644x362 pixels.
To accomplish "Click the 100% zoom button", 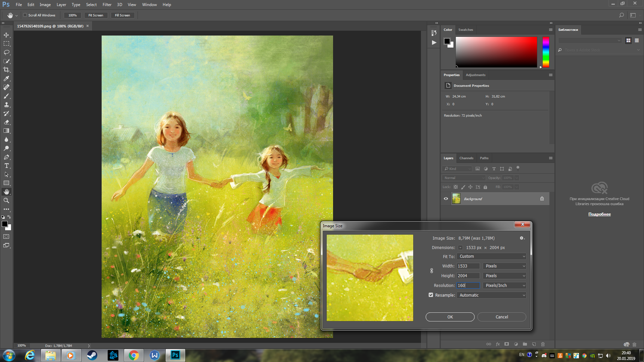I will (x=73, y=15).
